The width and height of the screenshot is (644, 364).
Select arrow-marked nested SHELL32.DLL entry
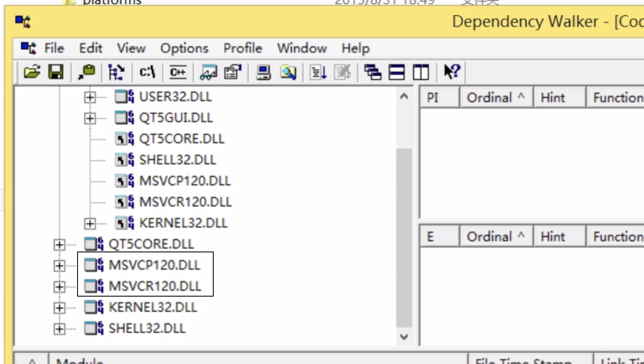click(x=177, y=160)
